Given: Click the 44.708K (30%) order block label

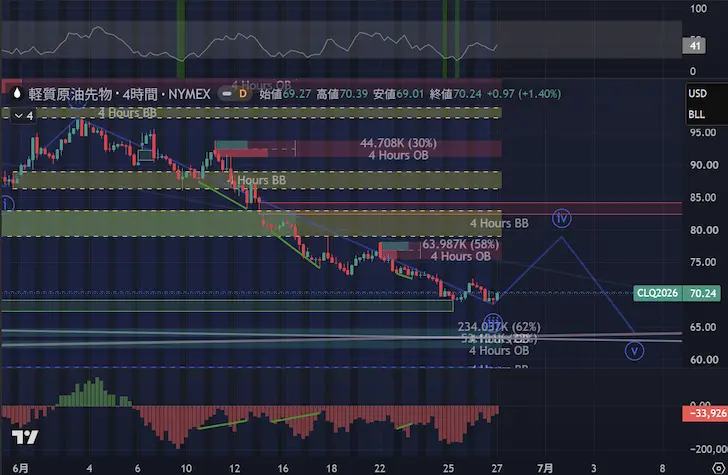Looking at the screenshot, I should [x=398, y=143].
